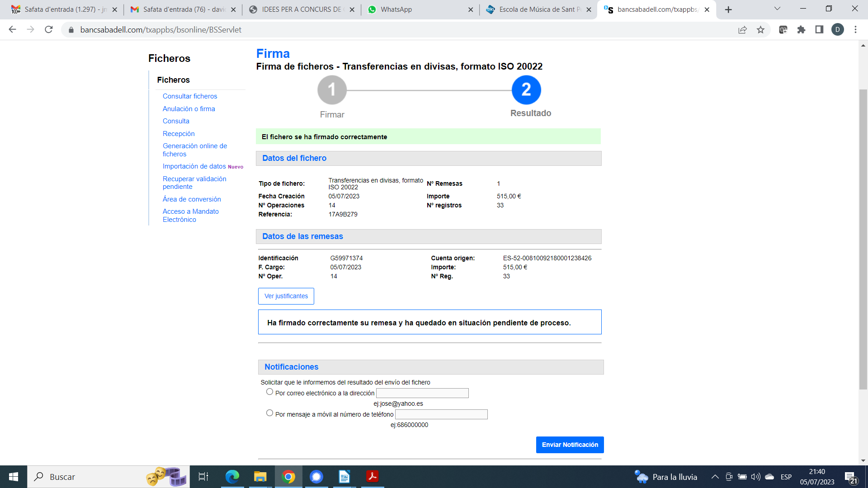Click the Ver justificantes button
Screen dimensions: 868x488
pos(286,296)
